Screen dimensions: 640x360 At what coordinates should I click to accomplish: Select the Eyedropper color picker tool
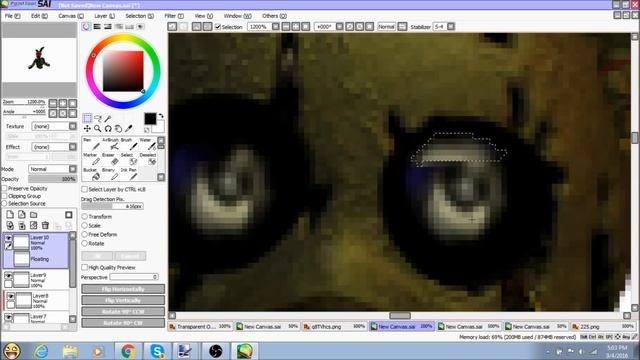pos(129,129)
